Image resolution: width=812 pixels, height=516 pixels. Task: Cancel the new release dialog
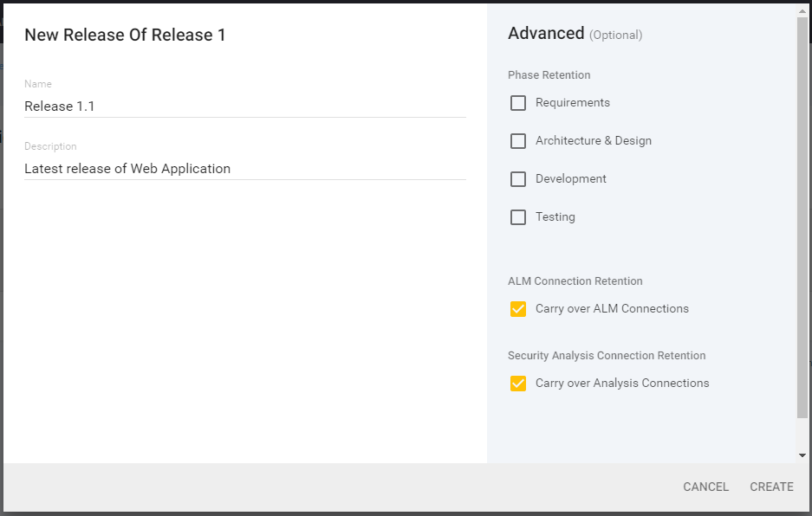coord(705,487)
